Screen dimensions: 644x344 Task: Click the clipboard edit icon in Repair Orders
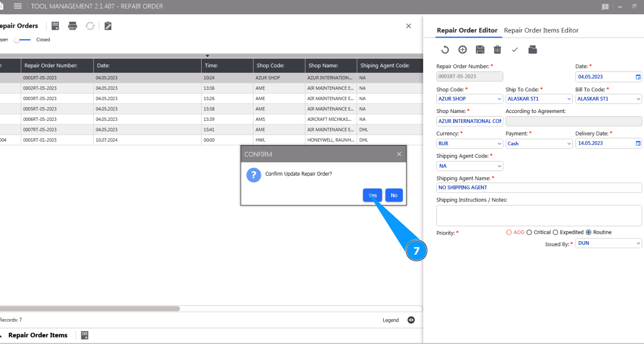click(x=108, y=26)
